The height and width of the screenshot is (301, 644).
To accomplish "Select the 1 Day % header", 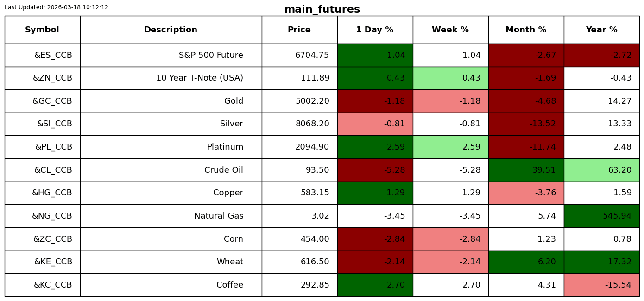I will pos(375,30).
